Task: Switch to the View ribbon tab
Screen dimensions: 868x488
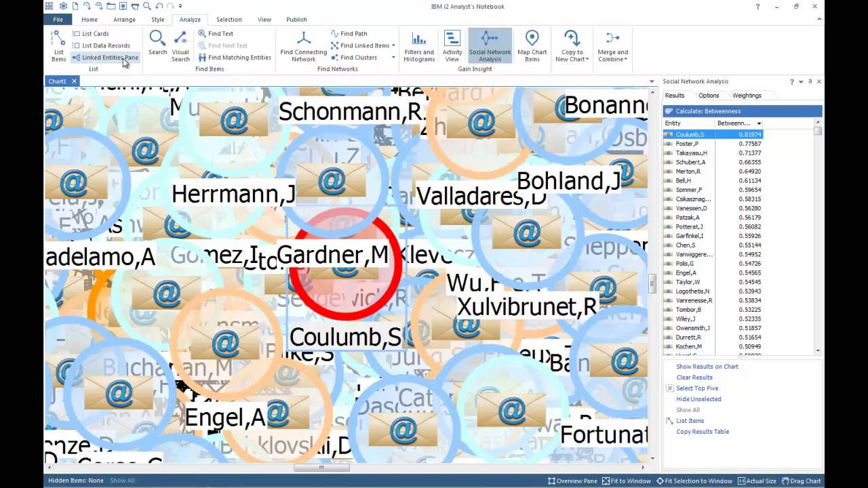Action: (x=264, y=20)
